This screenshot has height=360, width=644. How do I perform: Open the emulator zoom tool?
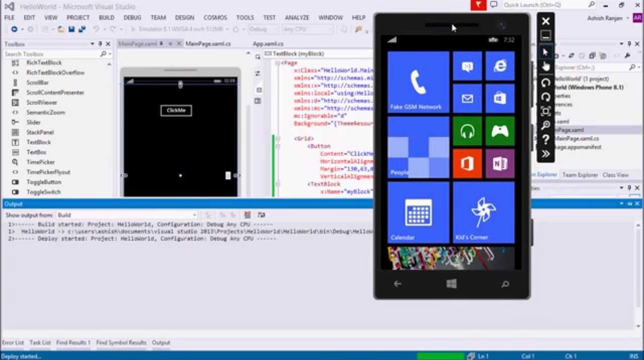545,125
